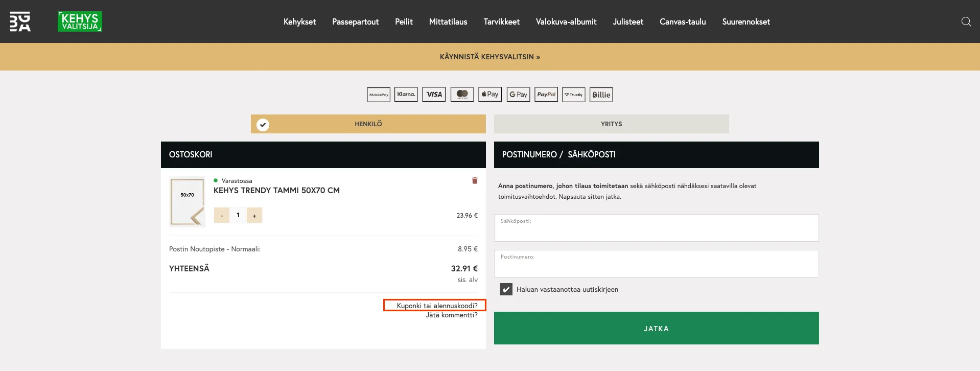Uncheck the newsletter subscription checkbox
This screenshot has height=371, width=980.
pyautogui.click(x=506, y=289)
